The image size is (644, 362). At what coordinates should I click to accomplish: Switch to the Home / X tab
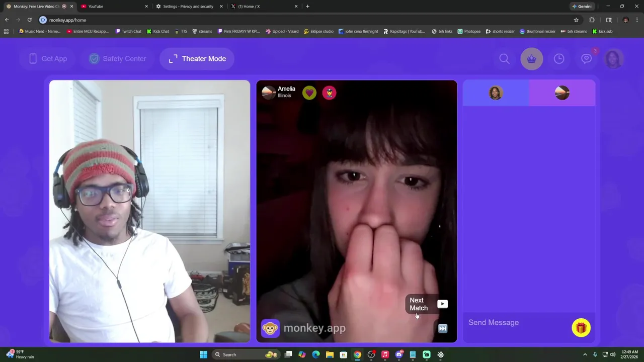tap(264, 7)
